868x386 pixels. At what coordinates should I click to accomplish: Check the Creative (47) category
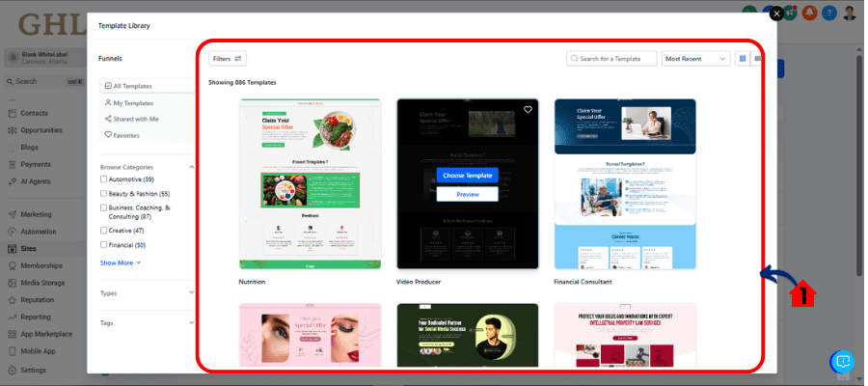coord(103,231)
